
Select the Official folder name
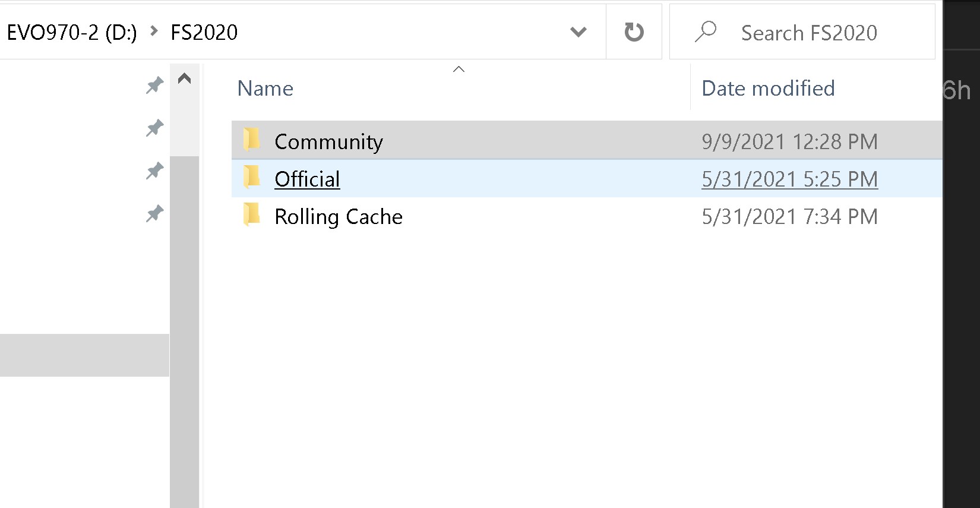pyautogui.click(x=307, y=179)
